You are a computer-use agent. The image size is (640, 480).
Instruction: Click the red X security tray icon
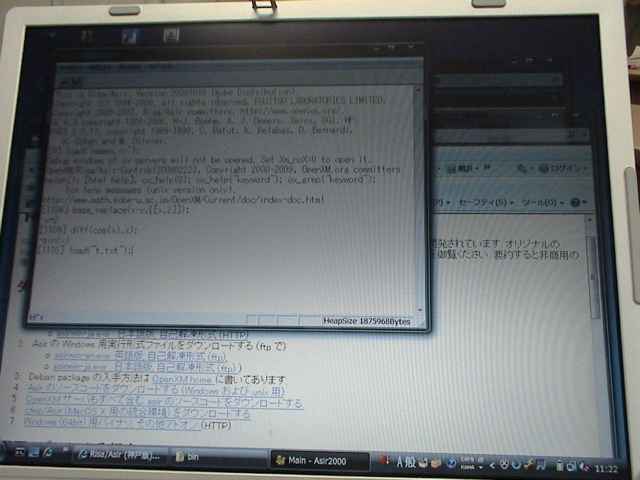click(504, 464)
